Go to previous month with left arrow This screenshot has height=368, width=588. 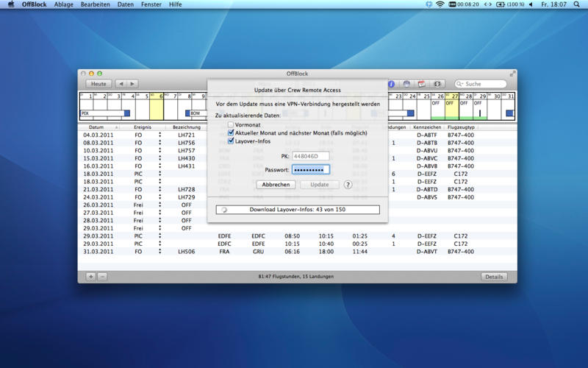[121, 84]
